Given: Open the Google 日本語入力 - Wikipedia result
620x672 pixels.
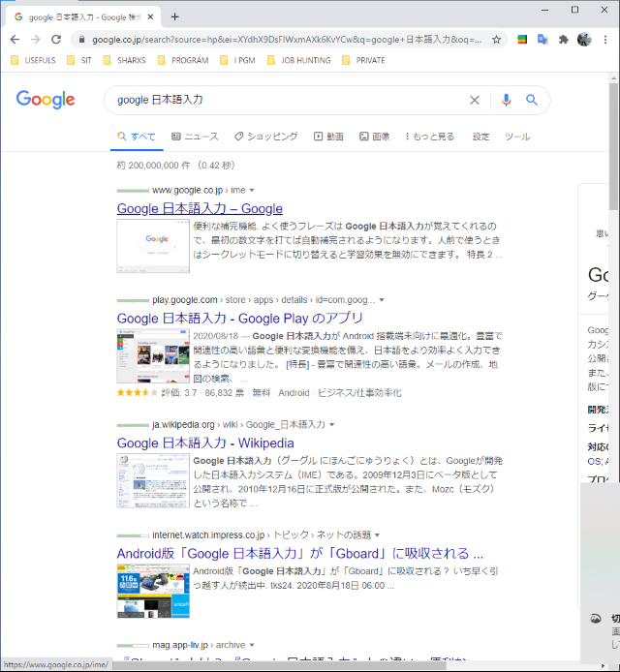Looking at the screenshot, I should pos(205,443).
